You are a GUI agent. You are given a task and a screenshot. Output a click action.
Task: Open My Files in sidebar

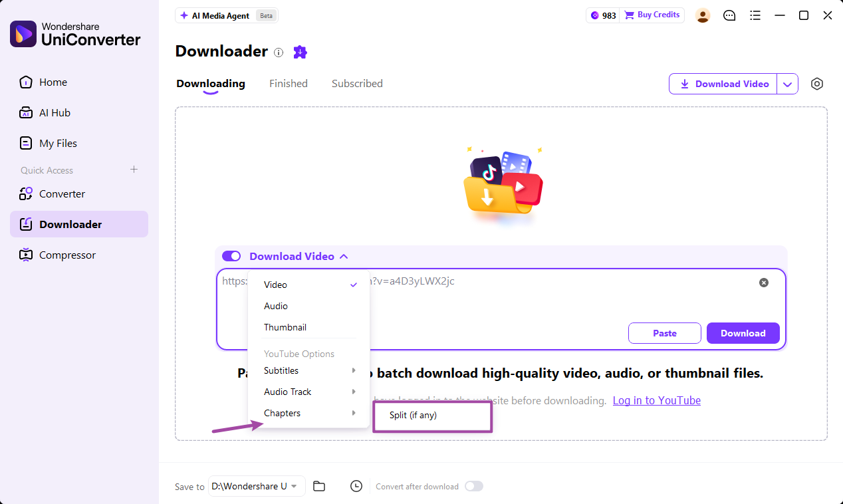tap(79, 144)
